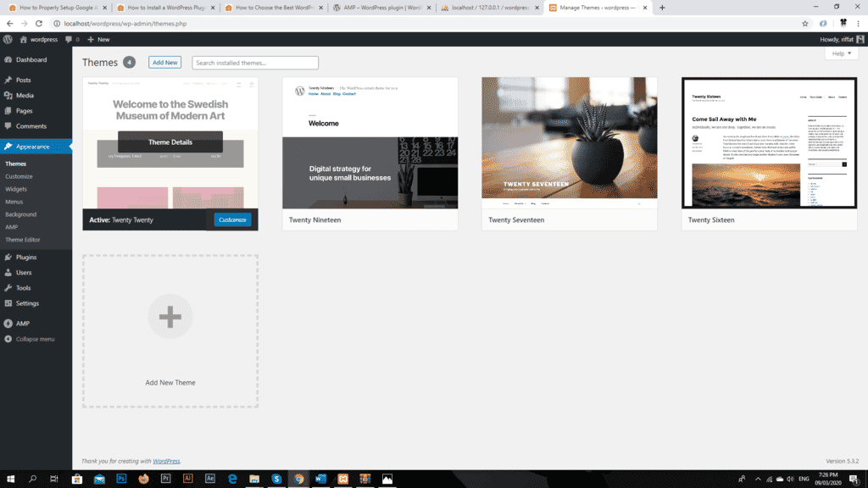Click the WordPress footer link

click(166, 461)
